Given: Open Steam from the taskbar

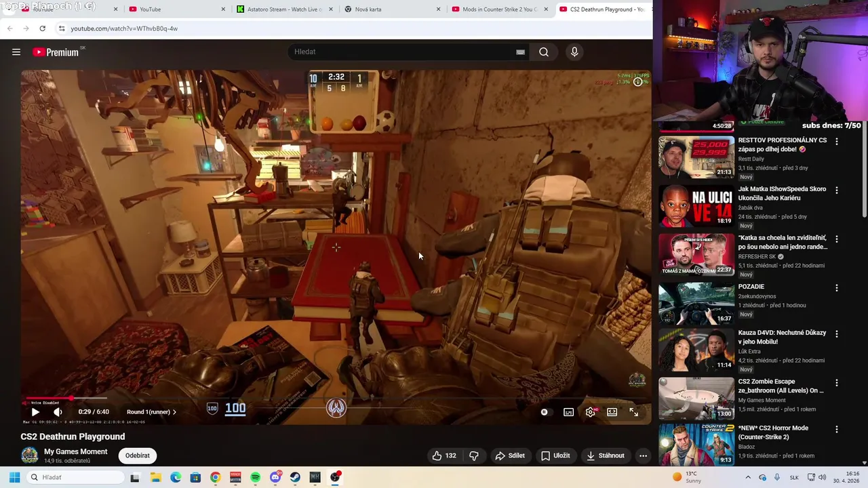Looking at the screenshot, I should (x=295, y=477).
